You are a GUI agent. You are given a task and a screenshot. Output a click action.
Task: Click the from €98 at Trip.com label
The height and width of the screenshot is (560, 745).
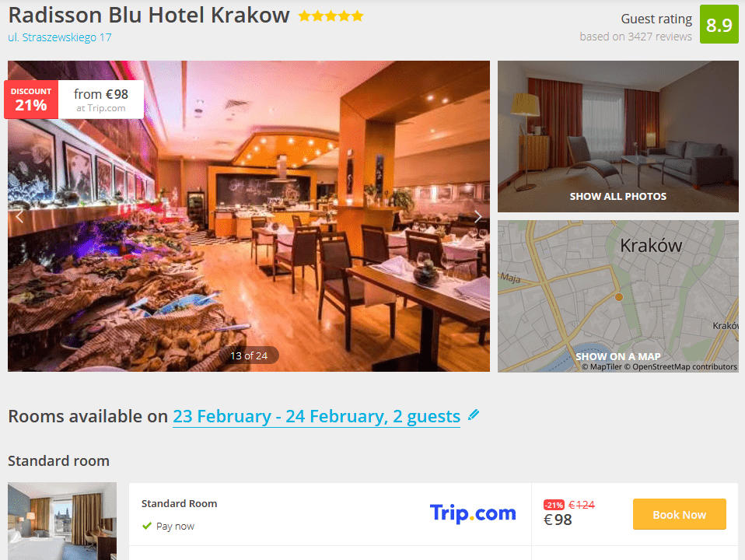(101, 100)
